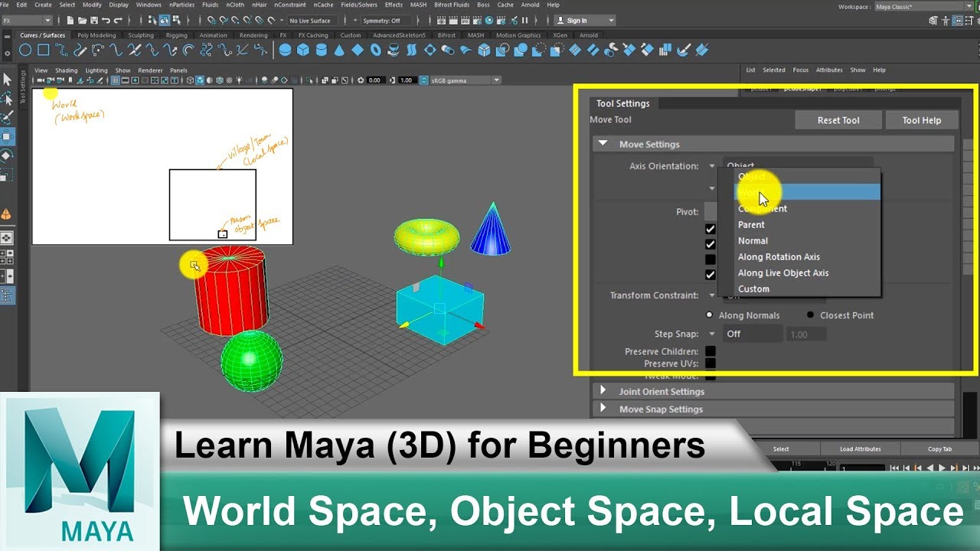980x551 pixels.
Task: Open the Sign In dropdown
Action: [585, 21]
